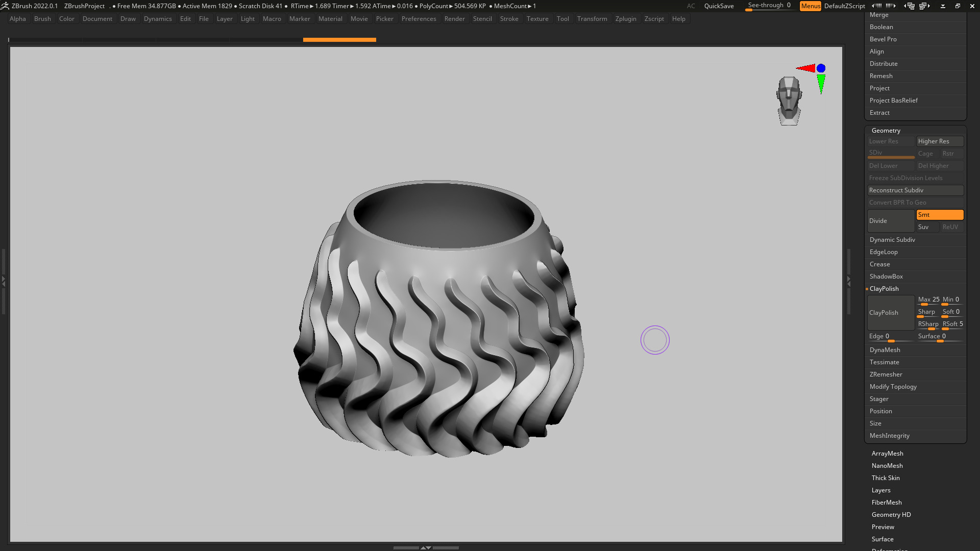Open the Geometry HD sub-palette
The image size is (980, 551).
click(891, 515)
